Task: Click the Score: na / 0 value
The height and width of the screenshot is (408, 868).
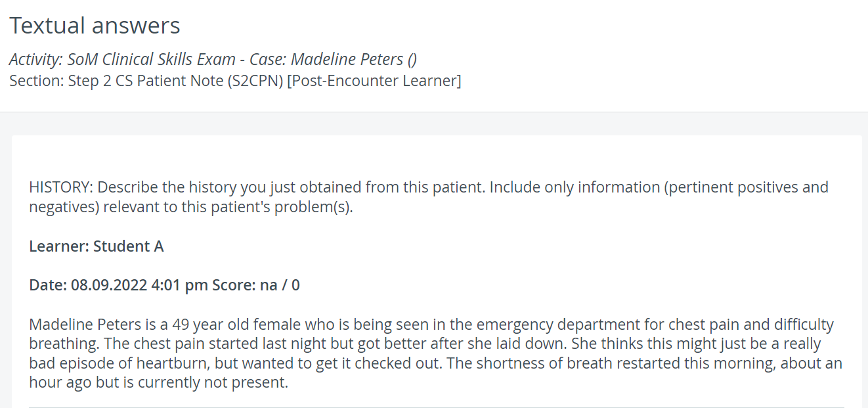Action: (x=256, y=285)
